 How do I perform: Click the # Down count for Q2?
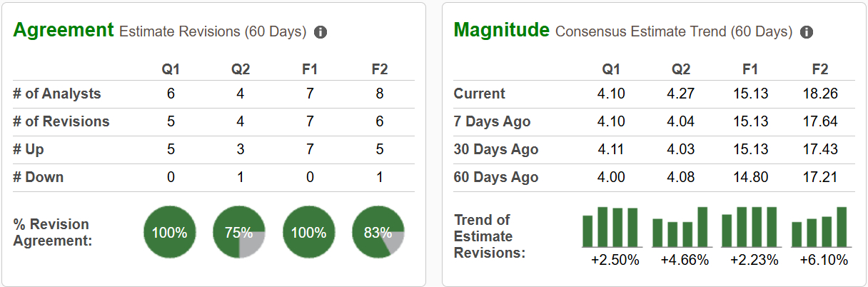point(240,177)
